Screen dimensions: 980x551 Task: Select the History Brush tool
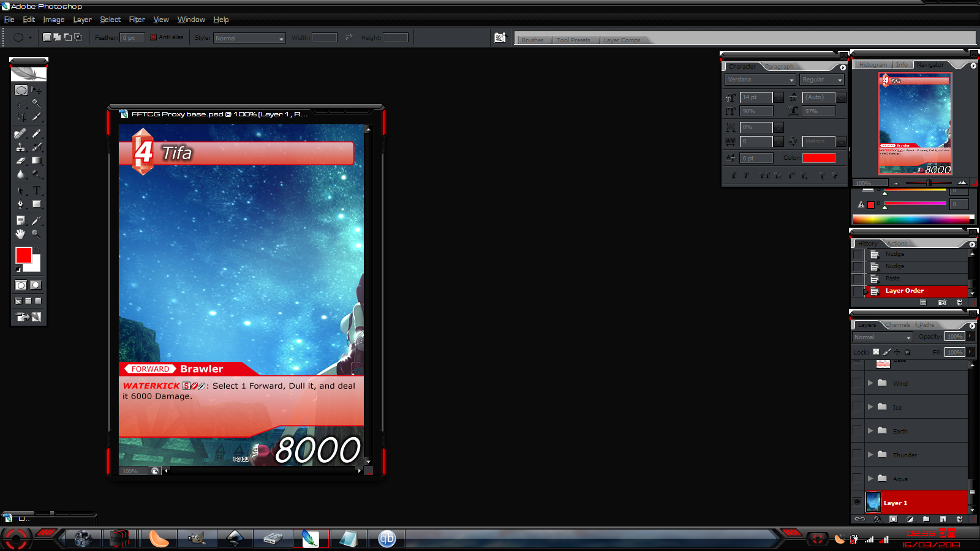[x=36, y=147]
